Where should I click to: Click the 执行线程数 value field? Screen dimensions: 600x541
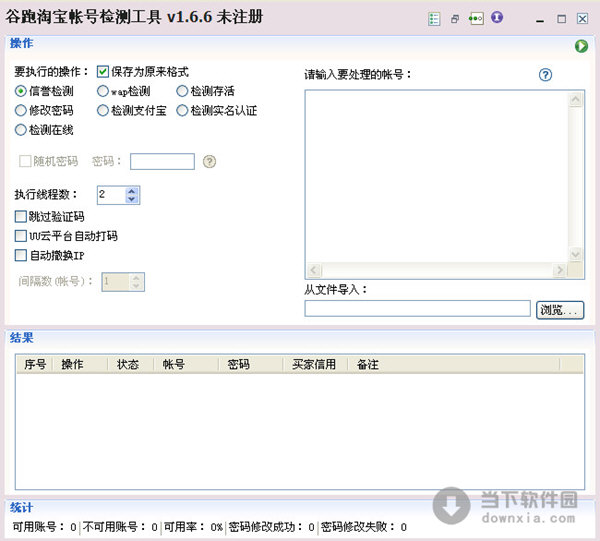point(111,195)
